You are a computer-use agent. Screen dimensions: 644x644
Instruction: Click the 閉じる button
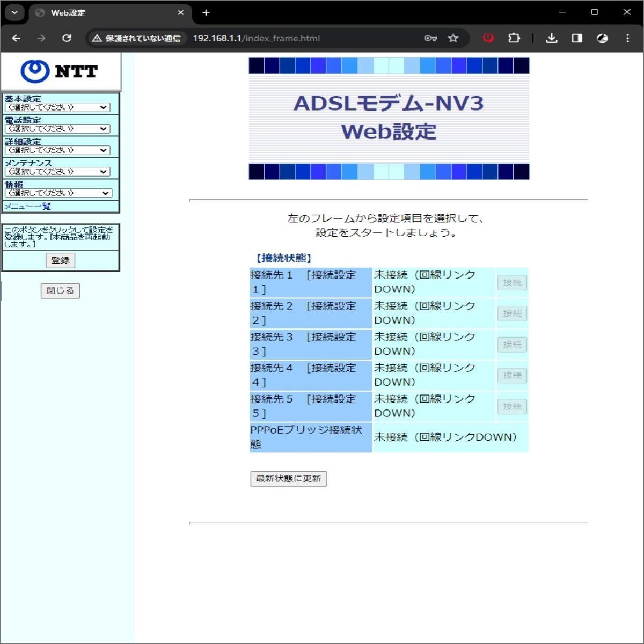tap(60, 291)
